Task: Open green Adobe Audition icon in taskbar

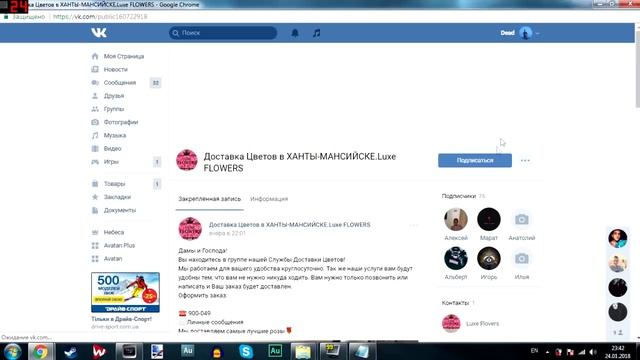Action: coord(275,351)
